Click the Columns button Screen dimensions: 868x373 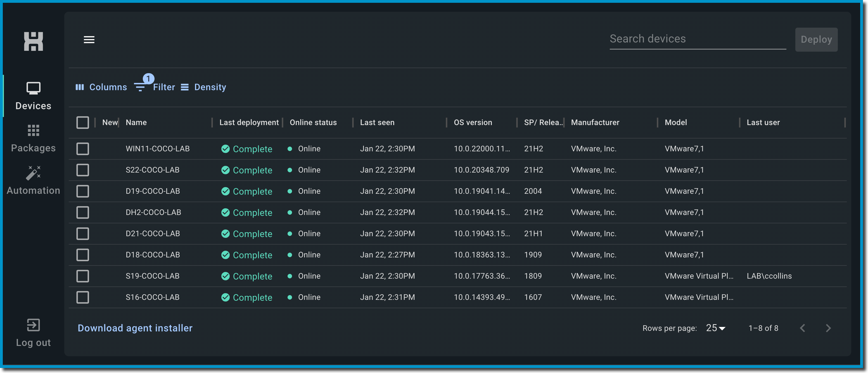coord(101,87)
